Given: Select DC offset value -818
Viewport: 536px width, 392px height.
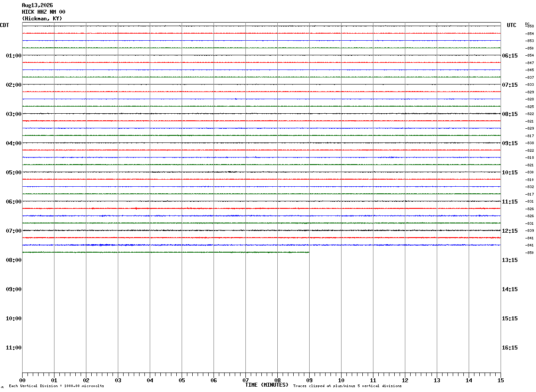Looking at the screenshot, I should point(530,158).
